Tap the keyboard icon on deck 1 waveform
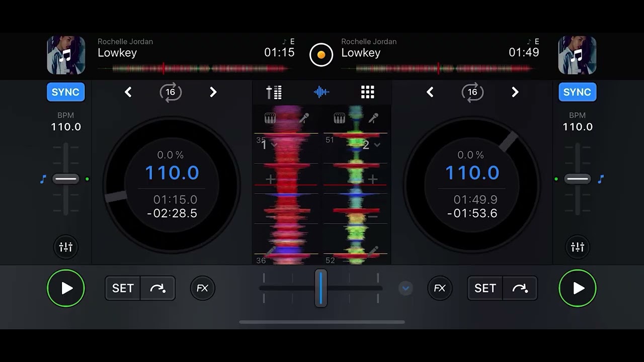Viewport: 644px width, 362px height. point(270,118)
